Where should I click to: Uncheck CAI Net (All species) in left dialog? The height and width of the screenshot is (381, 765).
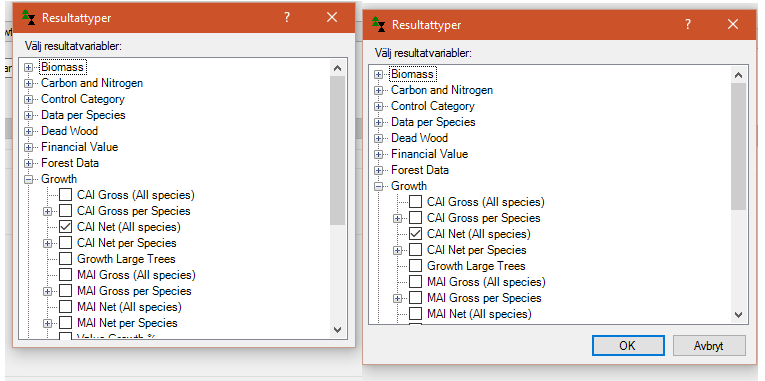point(65,227)
